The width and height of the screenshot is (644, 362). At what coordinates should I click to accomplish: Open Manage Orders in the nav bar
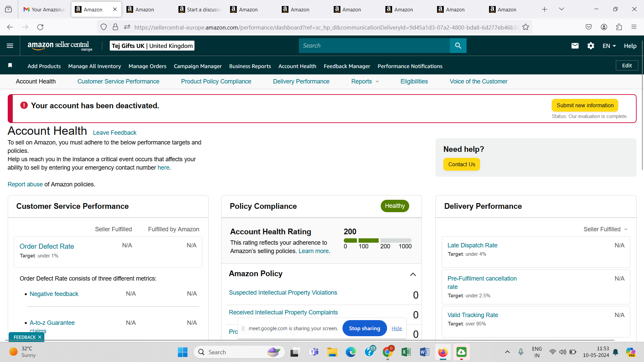tap(147, 66)
